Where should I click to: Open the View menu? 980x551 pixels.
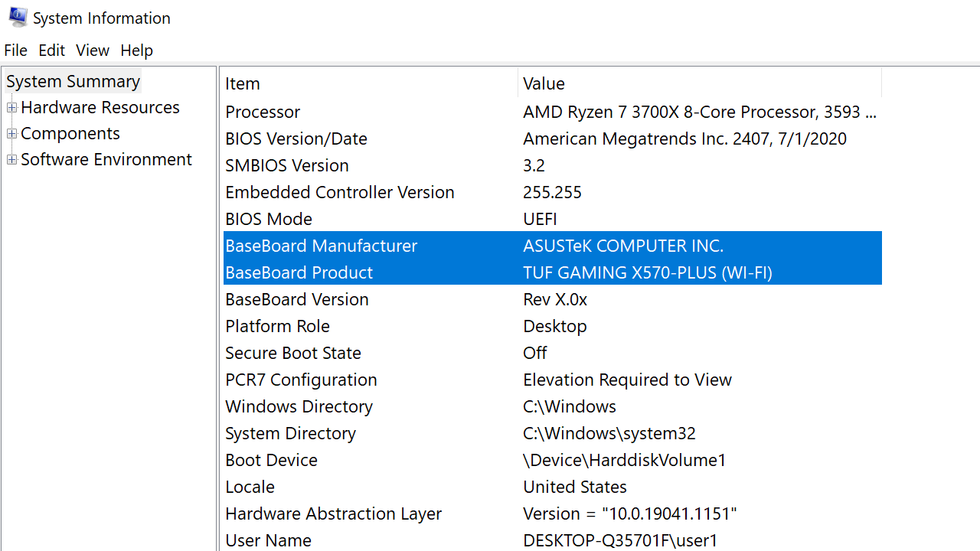(x=92, y=50)
